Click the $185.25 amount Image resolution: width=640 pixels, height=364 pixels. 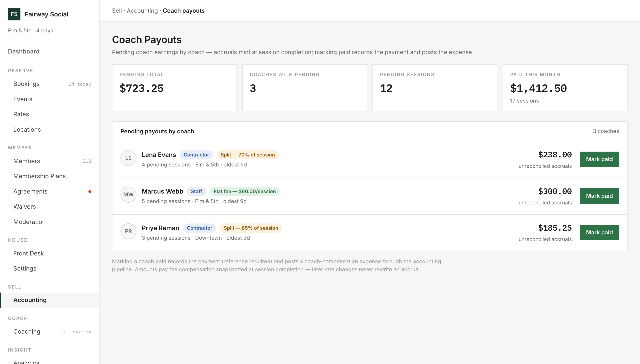point(555,228)
